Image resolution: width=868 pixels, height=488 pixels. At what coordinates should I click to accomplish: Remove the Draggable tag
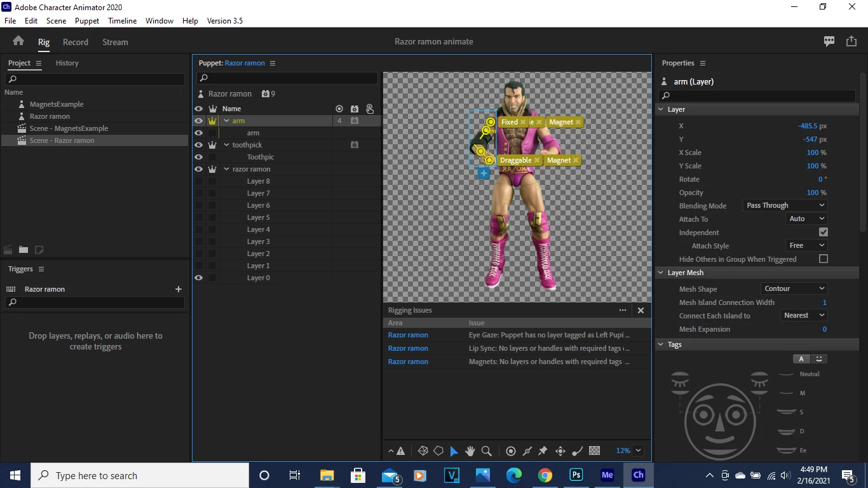click(537, 160)
